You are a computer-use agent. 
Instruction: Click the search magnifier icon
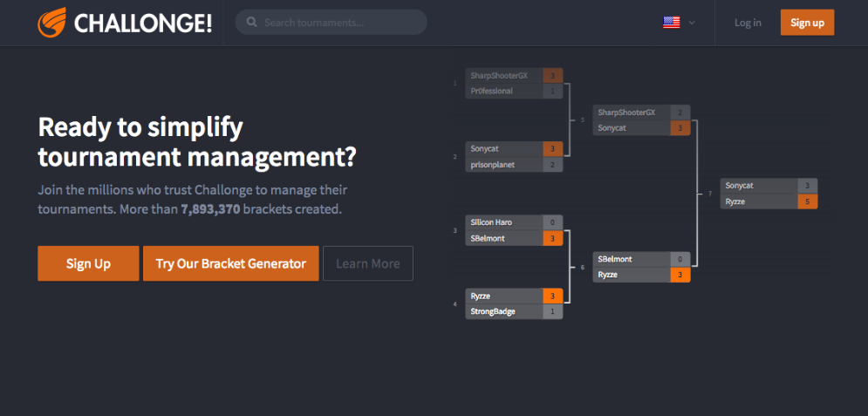252,23
